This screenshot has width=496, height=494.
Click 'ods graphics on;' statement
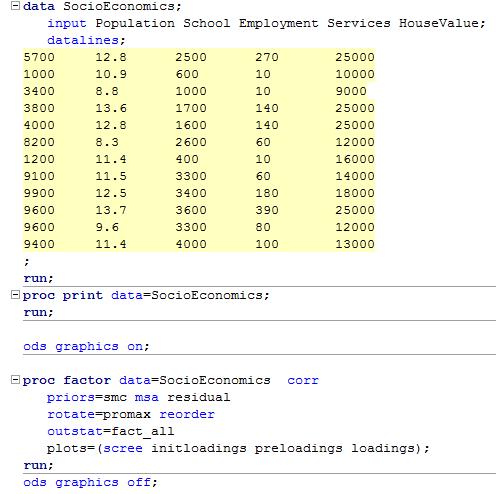(x=86, y=346)
